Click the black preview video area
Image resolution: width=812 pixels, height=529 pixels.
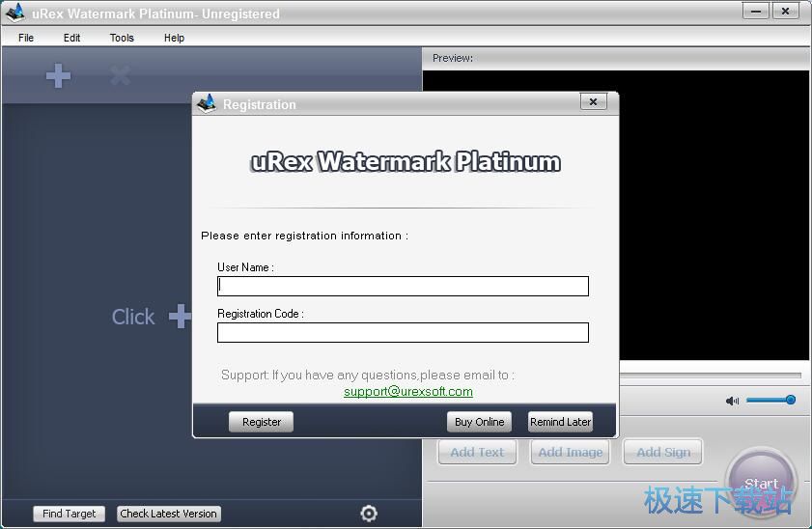(714, 215)
